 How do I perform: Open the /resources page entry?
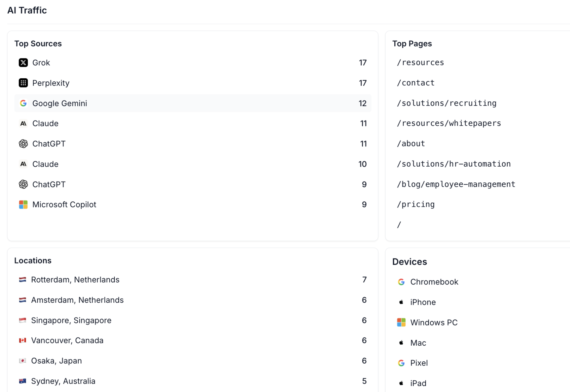click(420, 62)
